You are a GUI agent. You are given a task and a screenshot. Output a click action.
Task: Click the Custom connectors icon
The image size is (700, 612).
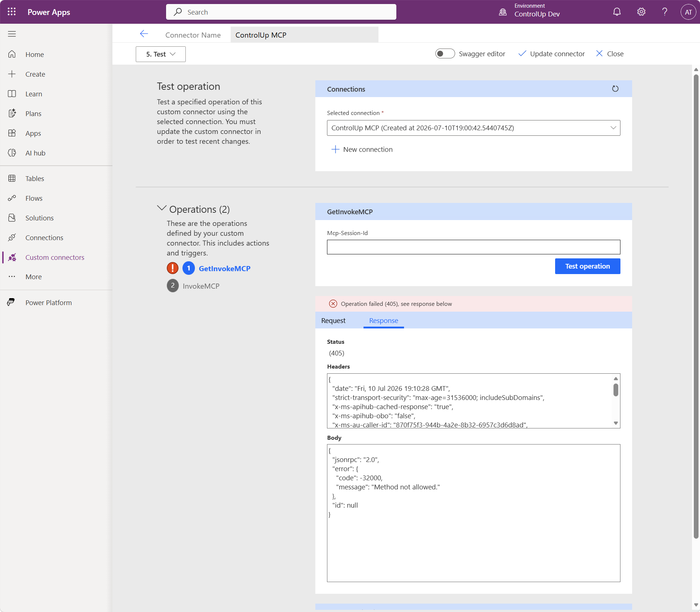click(x=12, y=257)
